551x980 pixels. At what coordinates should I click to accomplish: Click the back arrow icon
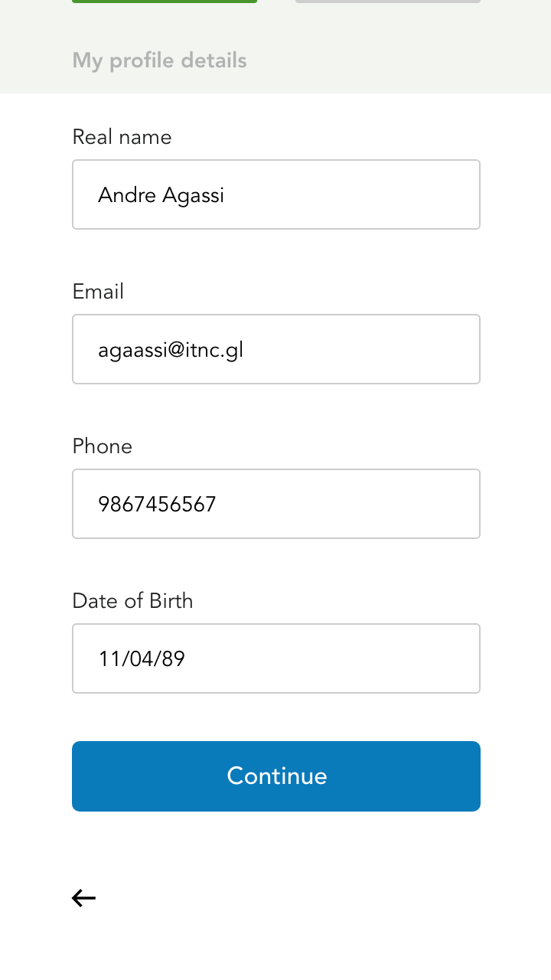coord(83,898)
